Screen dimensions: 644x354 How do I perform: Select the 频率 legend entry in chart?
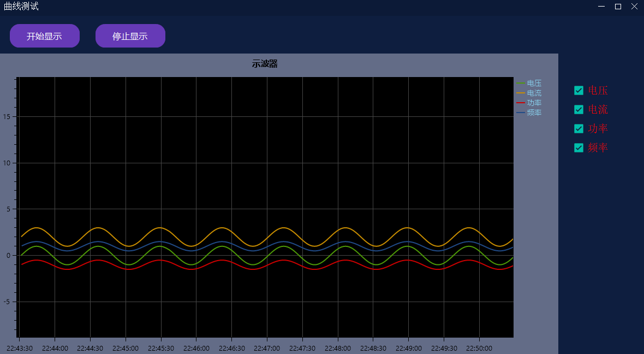pyautogui.click(x=529, y=112)
